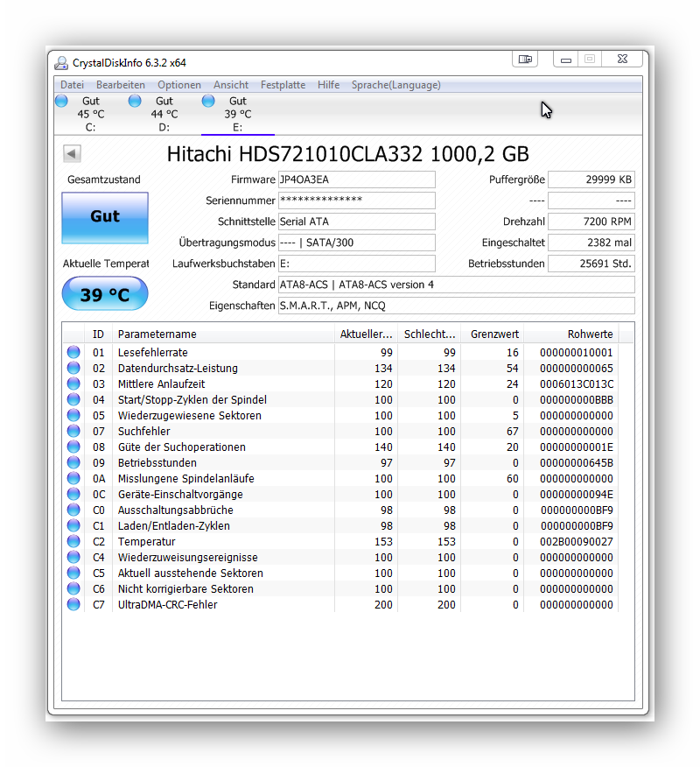Click status orb for Start/Stopp-Zyklen der Spindel
This screenshot has height=767, width=700.
click(73, 399)
